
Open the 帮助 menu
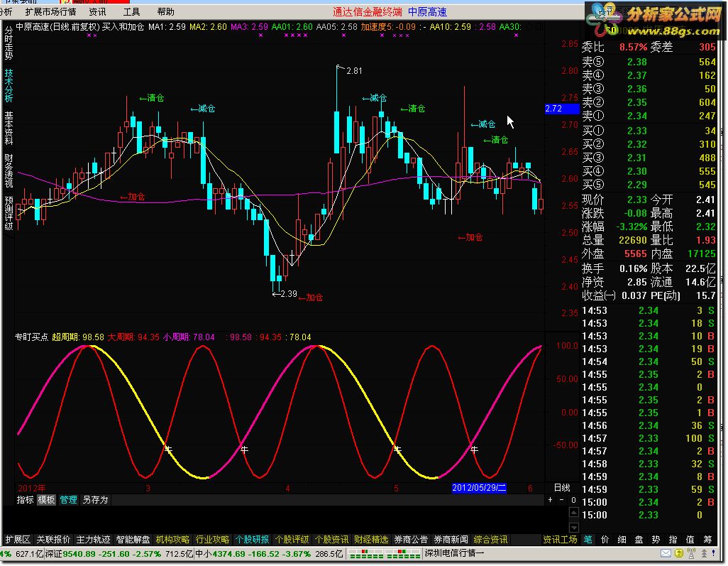pos(166,12)
